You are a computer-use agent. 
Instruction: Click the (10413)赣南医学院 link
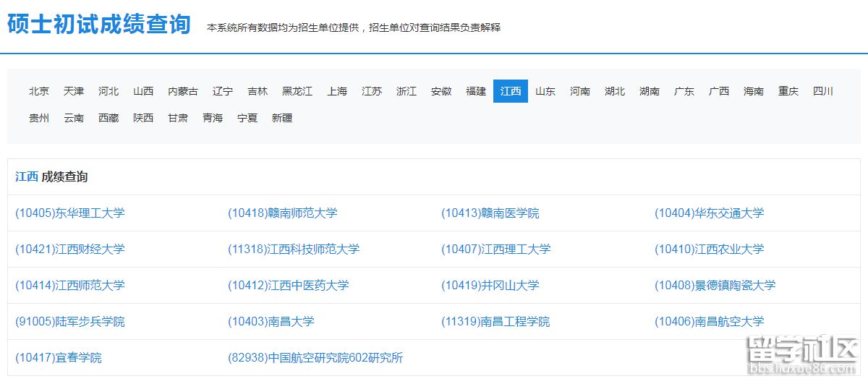[x=490, y=213]
